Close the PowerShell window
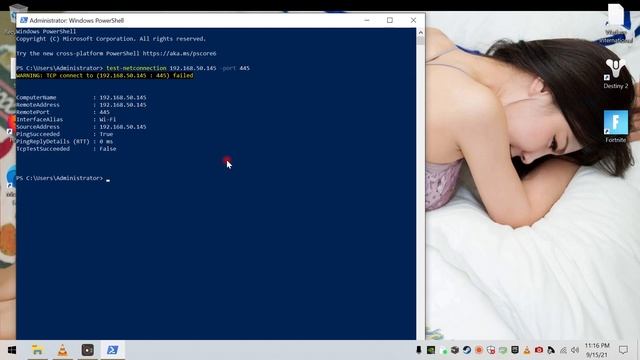 point(413,20)
